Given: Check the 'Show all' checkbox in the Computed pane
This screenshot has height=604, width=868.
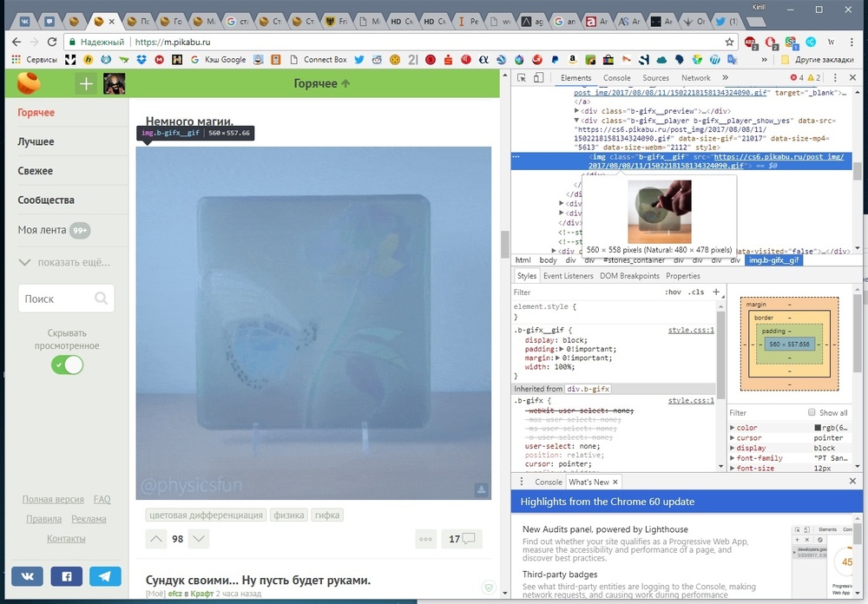Looking at the screenshot, I should click(x=812, y=413).
